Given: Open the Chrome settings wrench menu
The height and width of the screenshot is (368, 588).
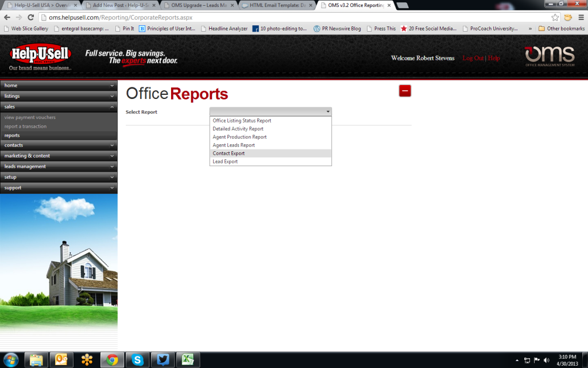Looking at the screenshot, I should coord(581,18).
